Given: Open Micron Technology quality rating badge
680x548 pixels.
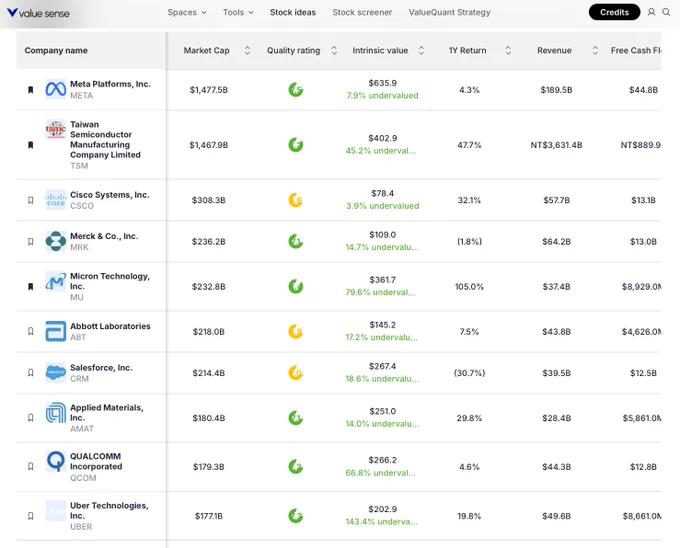Looking at the screenshot, I should (x=296, y=286).
